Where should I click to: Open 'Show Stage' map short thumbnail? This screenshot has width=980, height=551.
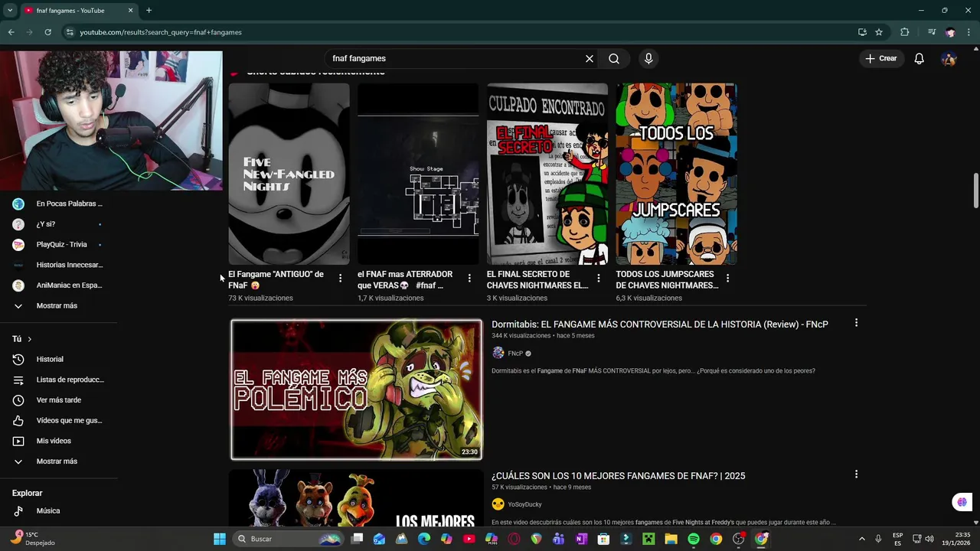pos(418,174)
